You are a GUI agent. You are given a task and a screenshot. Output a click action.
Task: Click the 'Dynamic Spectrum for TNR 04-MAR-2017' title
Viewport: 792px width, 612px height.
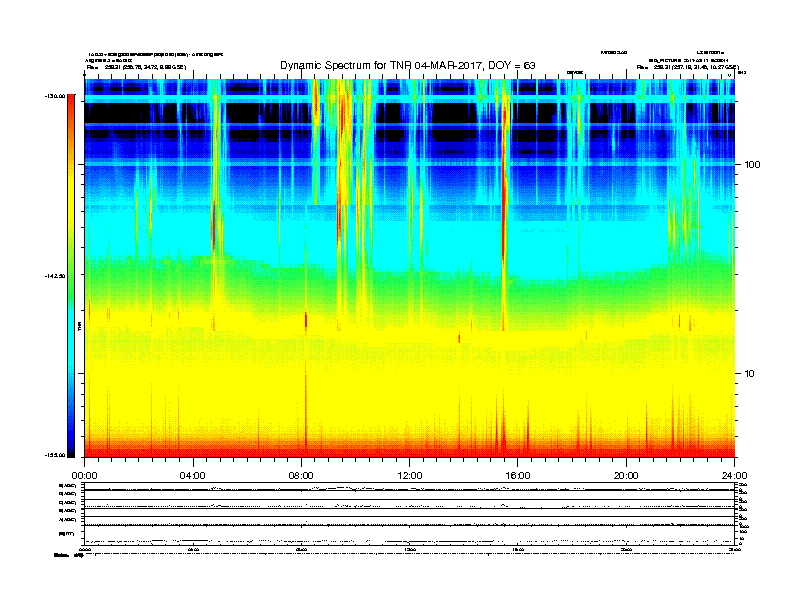pyautogui.click(x=408, y=65)
